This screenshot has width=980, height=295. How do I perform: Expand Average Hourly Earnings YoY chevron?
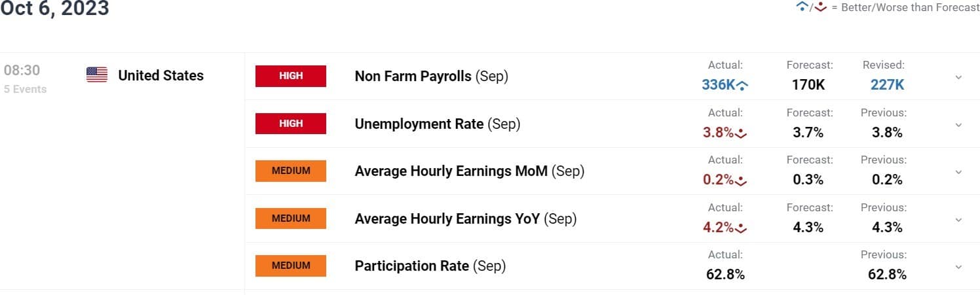tap(958, 219)
